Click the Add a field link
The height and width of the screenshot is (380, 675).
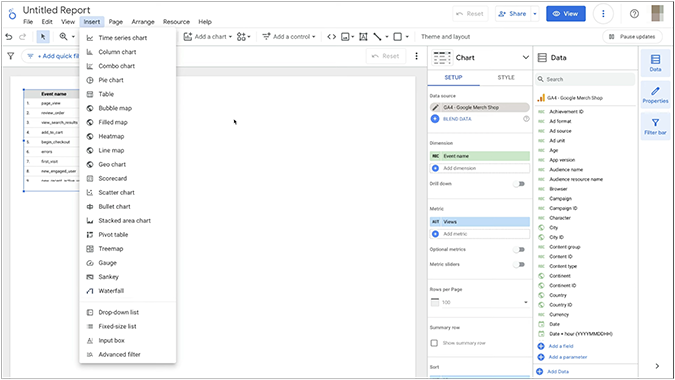tap(561, 346)
